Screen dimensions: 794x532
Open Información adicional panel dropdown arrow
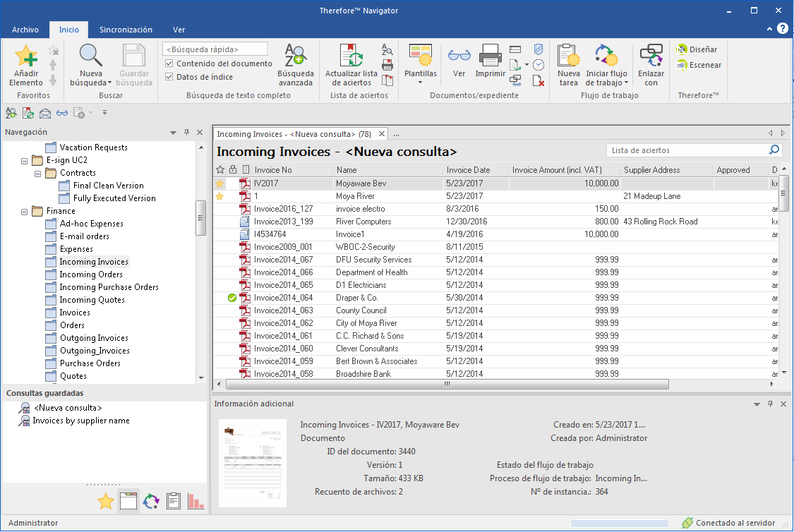(757, 404)
